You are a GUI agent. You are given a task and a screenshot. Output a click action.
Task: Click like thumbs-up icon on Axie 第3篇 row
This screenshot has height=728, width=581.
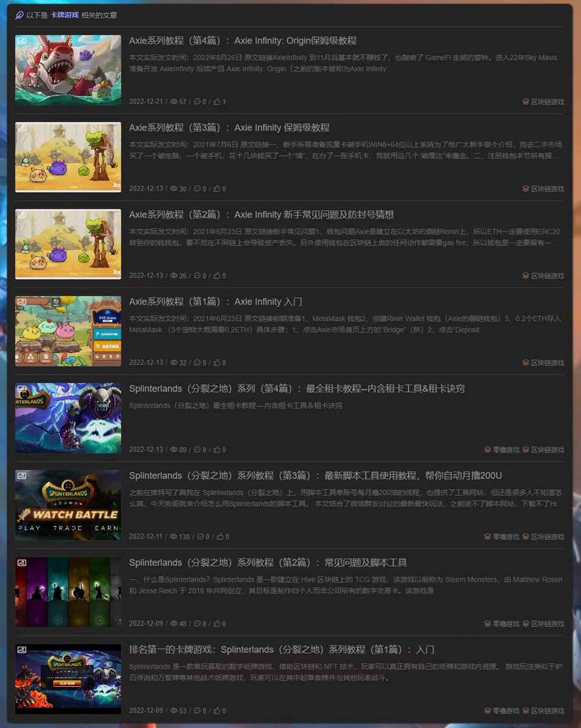(217, 189)
